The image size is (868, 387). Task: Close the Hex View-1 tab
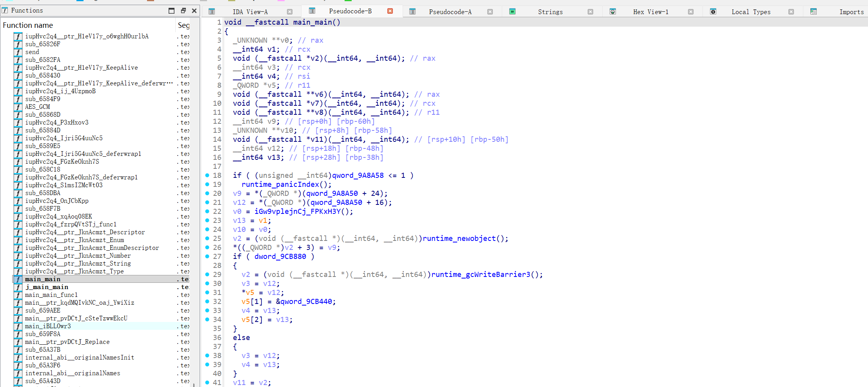click(691, 12)
